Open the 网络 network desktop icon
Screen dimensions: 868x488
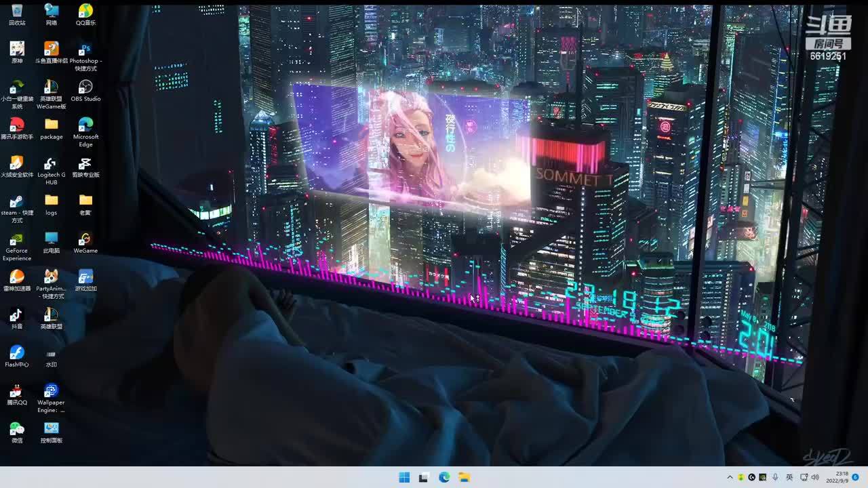(51, 14)
